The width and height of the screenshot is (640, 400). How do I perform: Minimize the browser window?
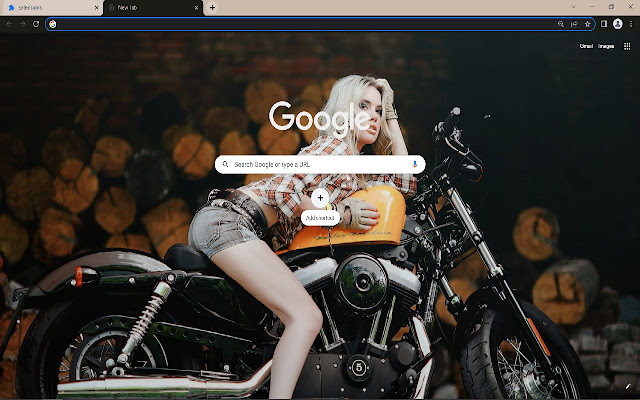tap(592, 7)
